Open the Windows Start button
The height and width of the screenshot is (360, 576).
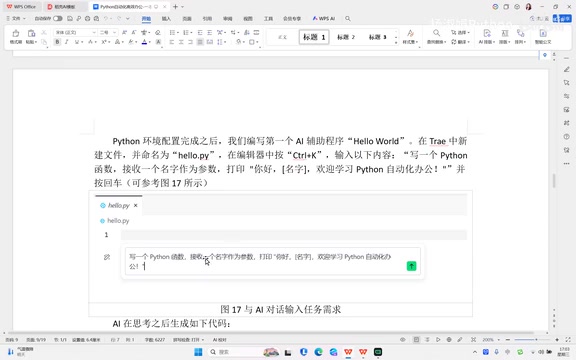click(x=198, y=352)
